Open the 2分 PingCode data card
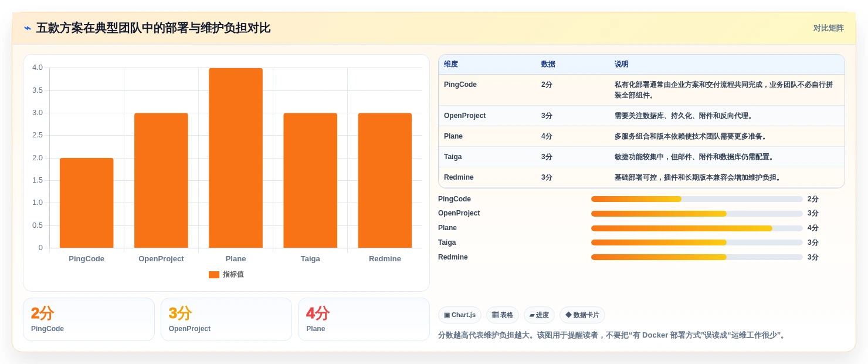 89,319
